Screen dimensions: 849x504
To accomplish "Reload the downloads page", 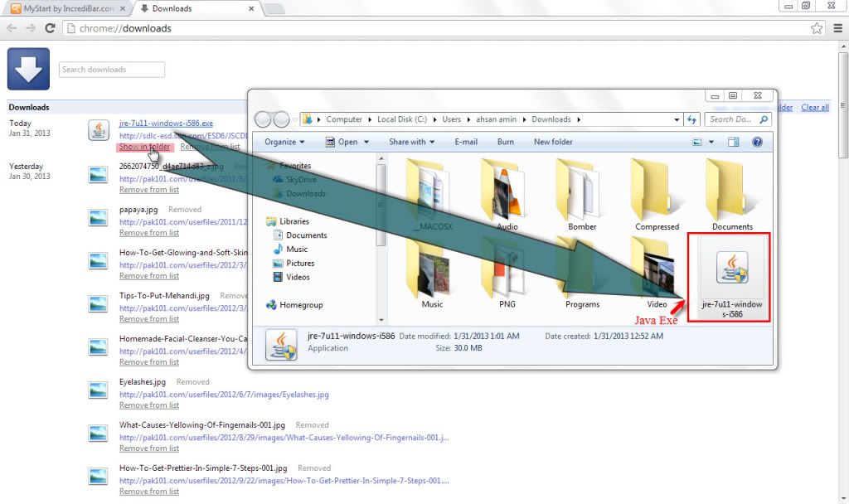I will pyautogui.click(x=50, y=28).
